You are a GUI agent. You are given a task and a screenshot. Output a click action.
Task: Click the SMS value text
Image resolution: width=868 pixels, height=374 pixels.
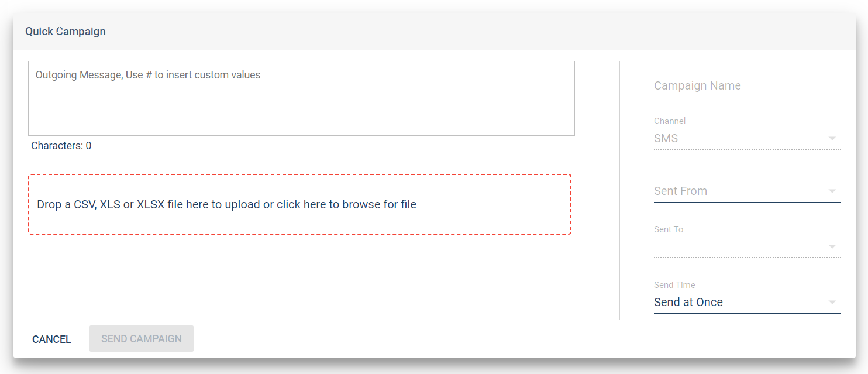pos(666,139)
